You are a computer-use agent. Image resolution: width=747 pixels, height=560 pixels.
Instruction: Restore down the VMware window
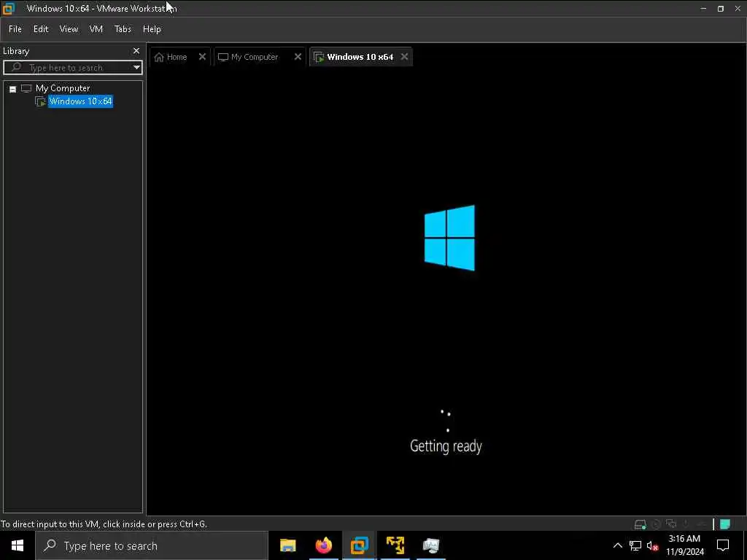point(720,9)
